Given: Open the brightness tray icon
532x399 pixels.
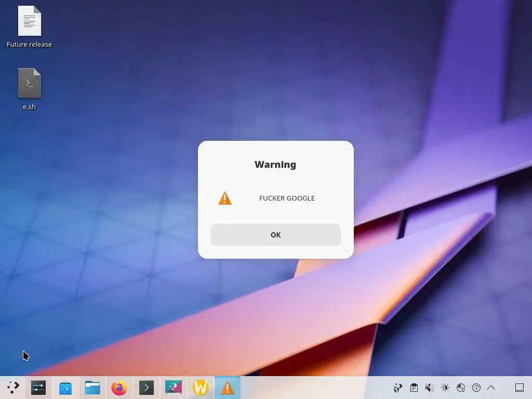Looking at the screenshot, I should click(445, 388).
